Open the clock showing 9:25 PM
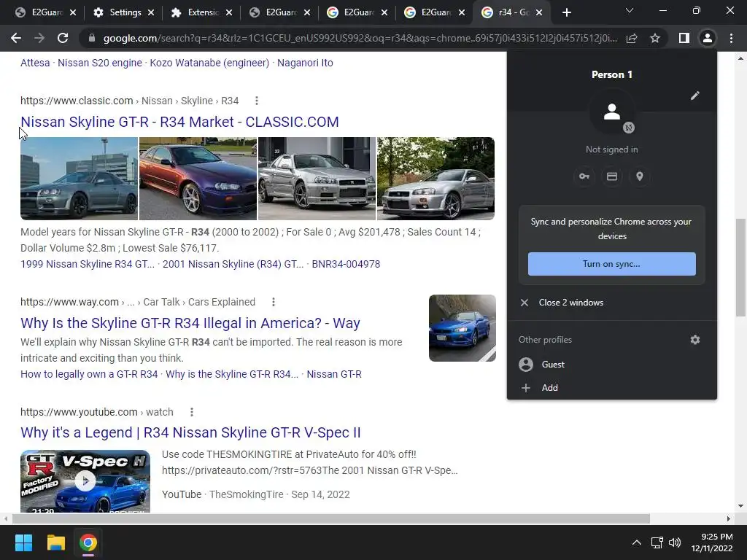 pos(712,542)
